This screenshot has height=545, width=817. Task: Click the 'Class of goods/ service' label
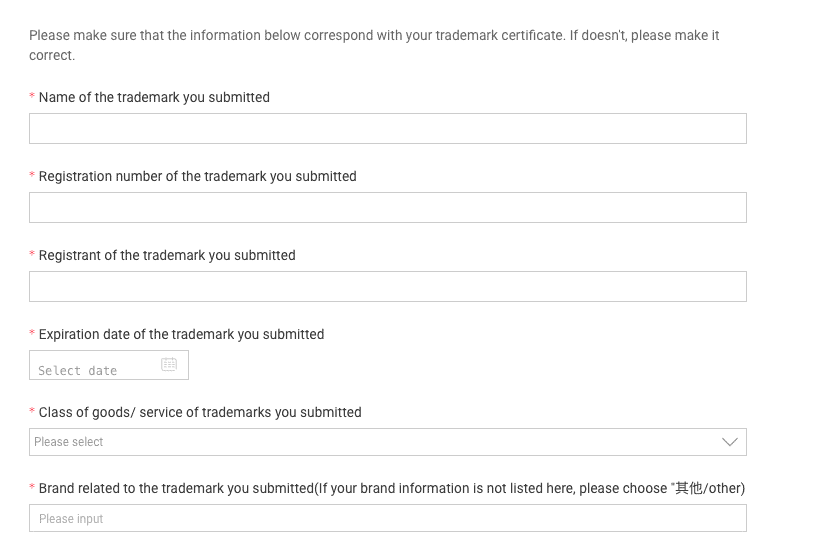coord(200,412)
